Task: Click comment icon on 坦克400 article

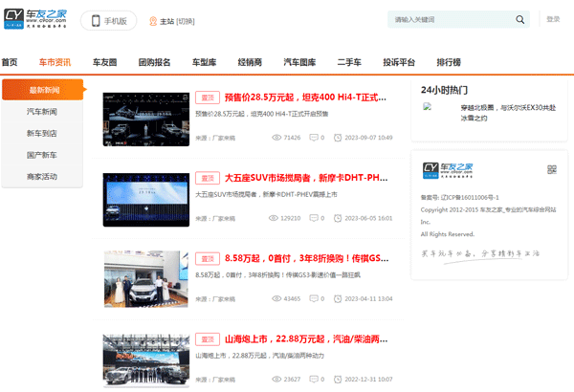Action: click(x=314, y=138)
